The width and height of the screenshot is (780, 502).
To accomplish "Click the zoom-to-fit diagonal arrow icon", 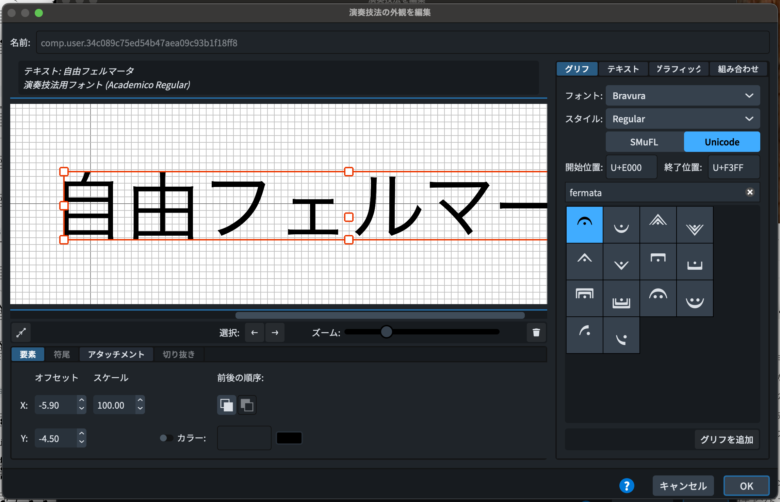I will 21,332.
